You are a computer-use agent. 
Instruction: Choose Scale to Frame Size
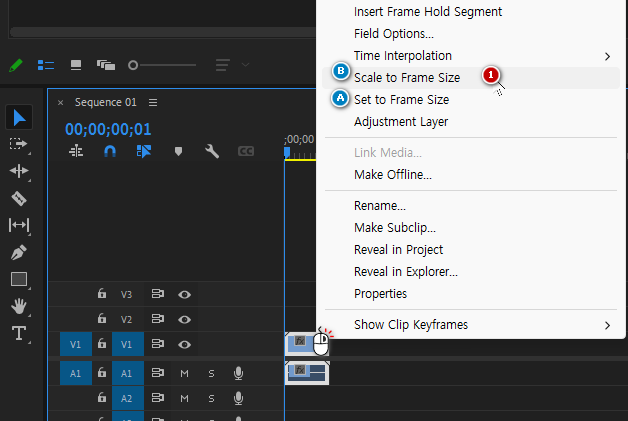pyautogui.click(x=407, y=77)
